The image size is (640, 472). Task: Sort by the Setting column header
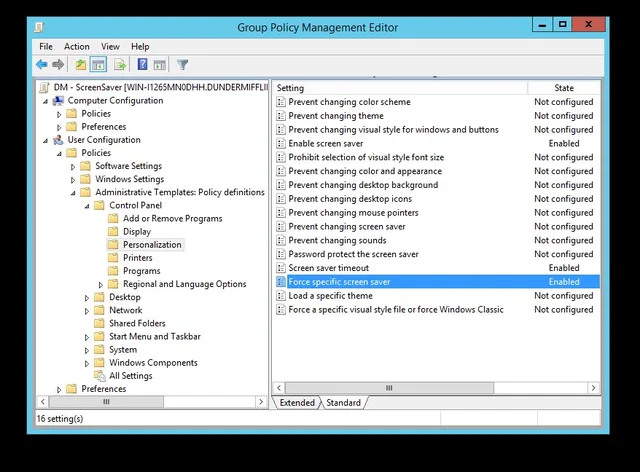400,88
